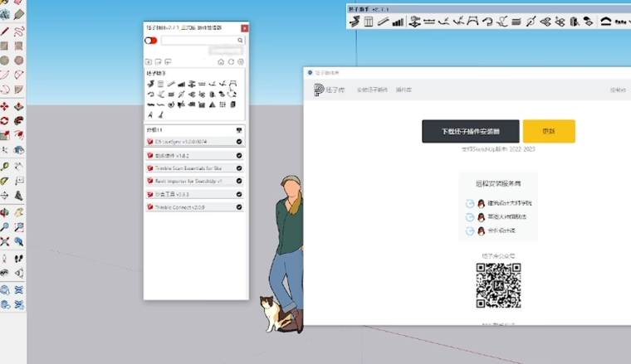Open the install plugin tab beside the logo
The image size is (631, 364).
[x=372, y=90]
